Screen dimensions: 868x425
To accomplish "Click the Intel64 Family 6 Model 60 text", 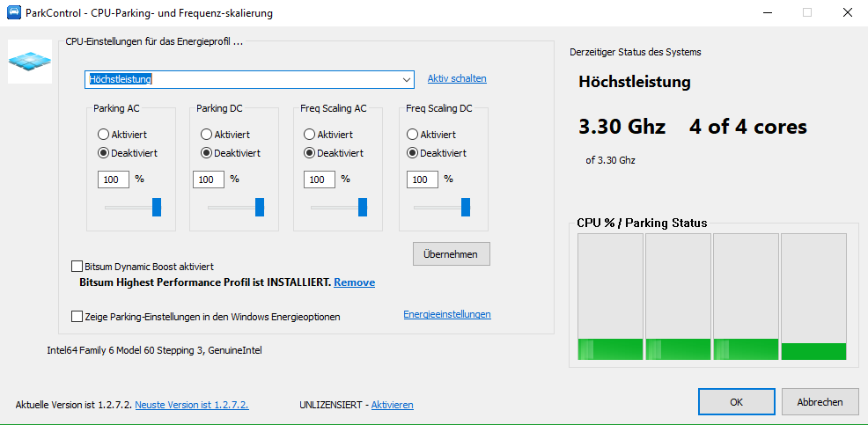I will coord(154,349).
